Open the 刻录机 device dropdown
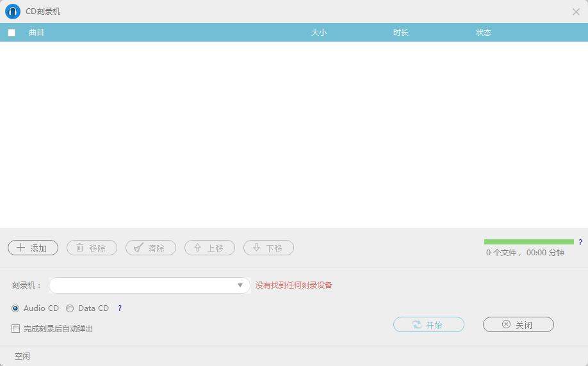Viewport: 588px width, 366px height. pyautogui.click(x=149, y=285)
